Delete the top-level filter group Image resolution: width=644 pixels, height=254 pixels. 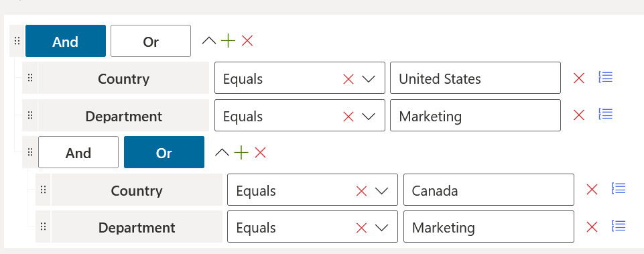click(x=247, y=41)
